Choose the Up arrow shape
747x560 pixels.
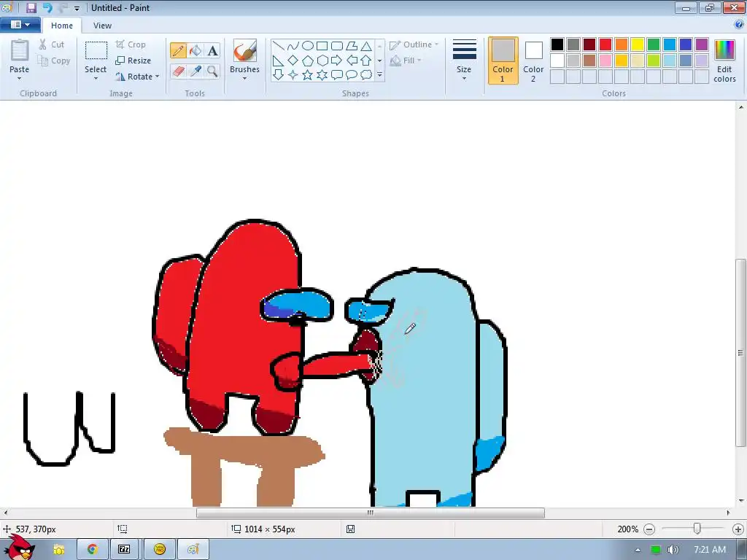point(366,61)
